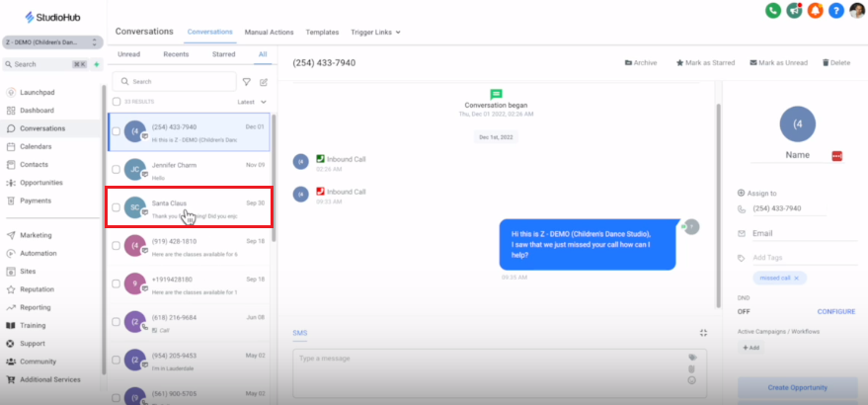Viewport: 868px width, 405px height.
Task: Open the orange notifications bell
Action: click(816, 11)
